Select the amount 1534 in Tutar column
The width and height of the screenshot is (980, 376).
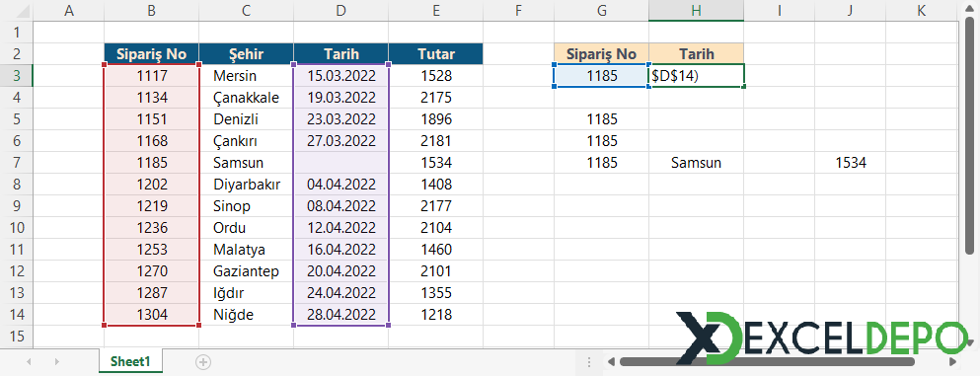435,163
